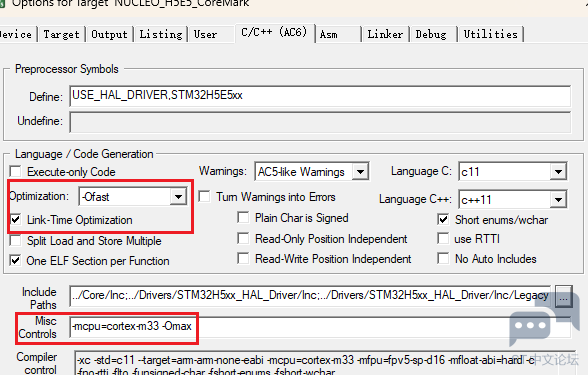Enable Turn Warnings into Errors
This screenshot has width=588, height=375.
pos(204,196)
